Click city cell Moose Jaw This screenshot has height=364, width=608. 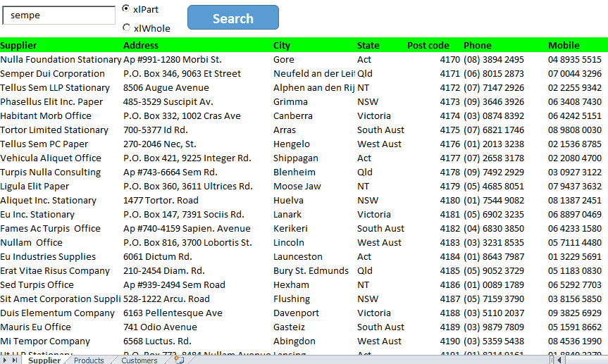click(297, 186)
